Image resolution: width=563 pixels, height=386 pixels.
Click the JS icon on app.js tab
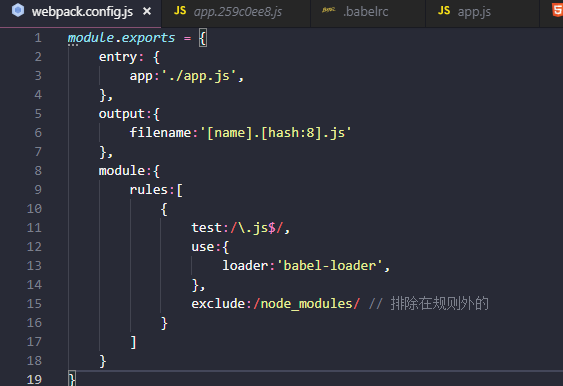pyautogui.click(x=444, y=10)
